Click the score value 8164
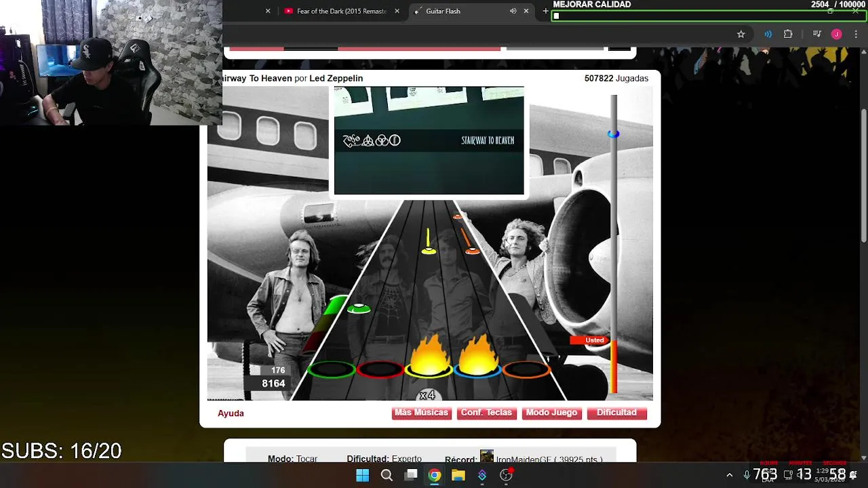This screenshot has height=488, width=868. pyautogui.click(x=273, y=384)
